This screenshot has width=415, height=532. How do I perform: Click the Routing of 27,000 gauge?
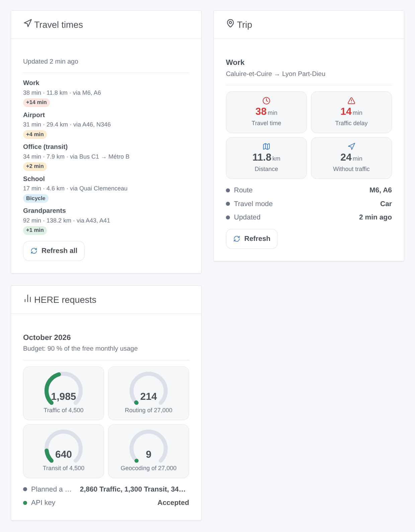coord(149,393)
